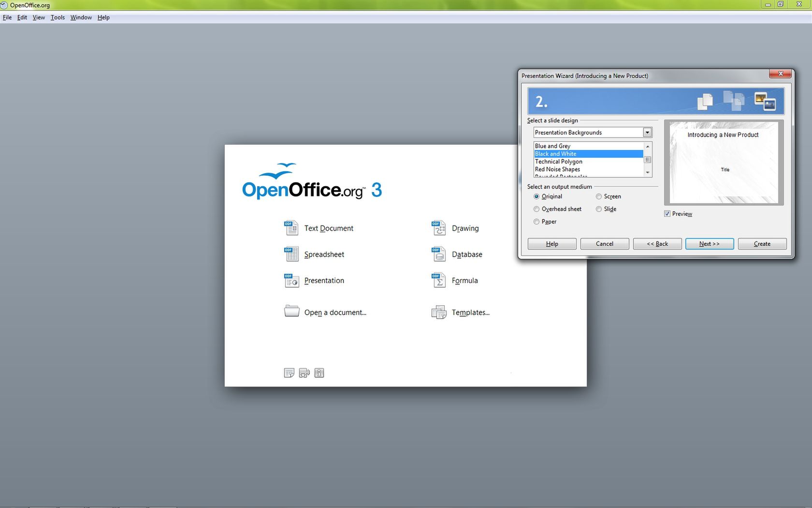The height and width of the screenshot is (508, 812).
Task: Close the Presentation Wizard dialog
Action: point(780,74)
